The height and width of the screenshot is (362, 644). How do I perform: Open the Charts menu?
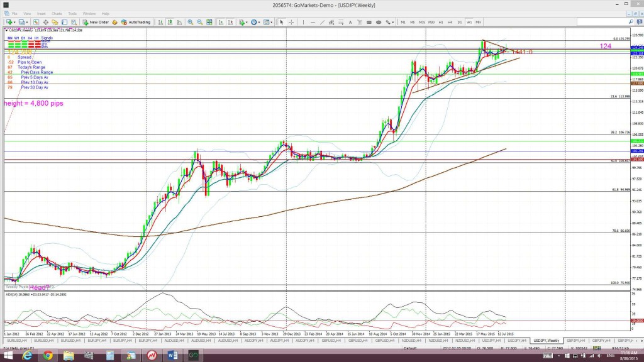(57, 14)
